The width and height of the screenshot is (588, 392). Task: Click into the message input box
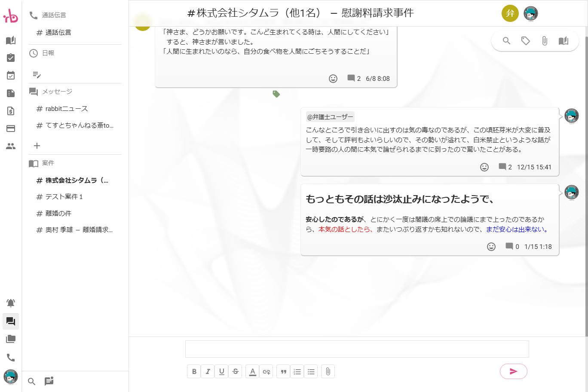point(357,349)
